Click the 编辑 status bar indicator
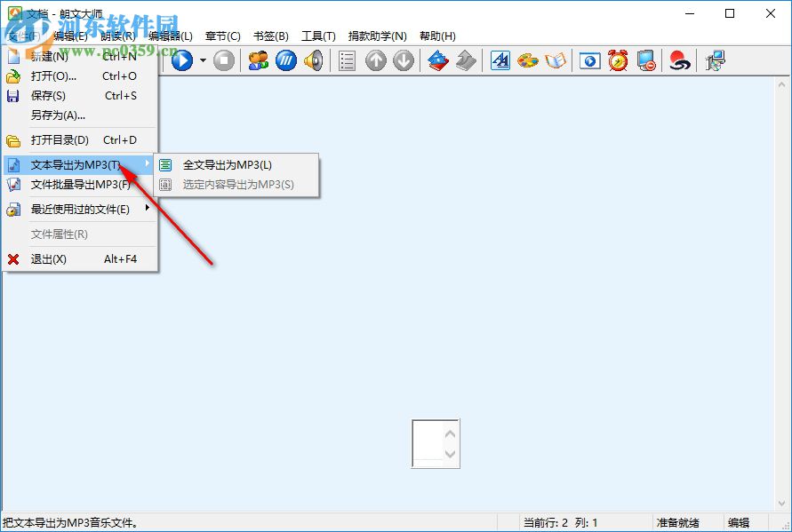 [x=739, y=523]
